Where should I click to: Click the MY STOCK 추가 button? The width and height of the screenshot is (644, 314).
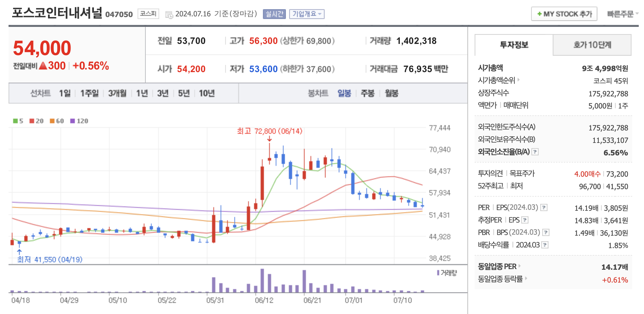[x=564, y=14]
